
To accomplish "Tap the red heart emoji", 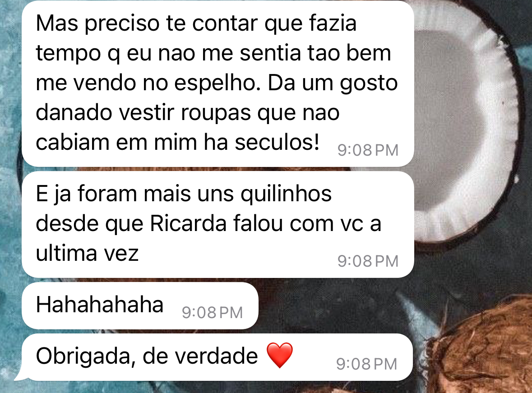I will click(280, 356).
